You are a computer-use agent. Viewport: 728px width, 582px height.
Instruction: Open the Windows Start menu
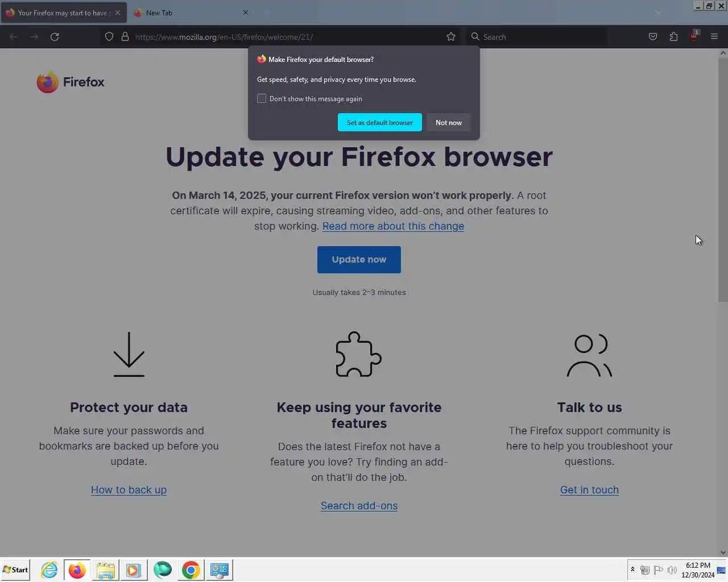(15, 569)
